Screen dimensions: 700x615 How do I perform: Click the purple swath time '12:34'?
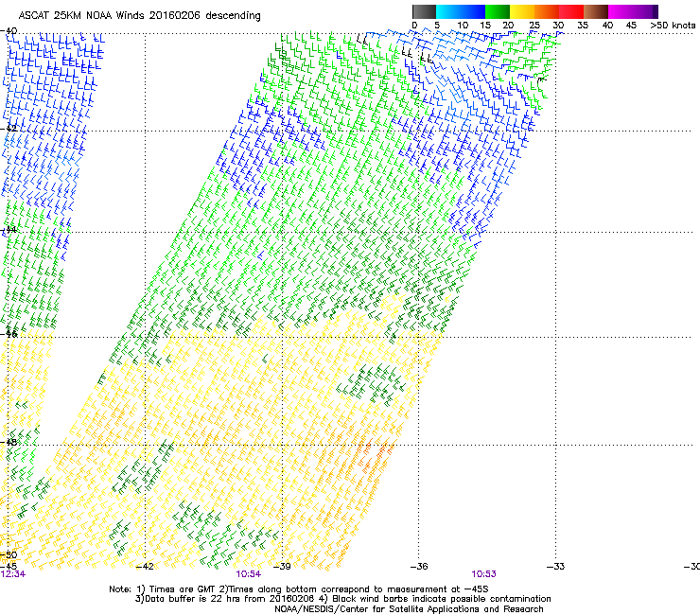[x=13, y=574]
